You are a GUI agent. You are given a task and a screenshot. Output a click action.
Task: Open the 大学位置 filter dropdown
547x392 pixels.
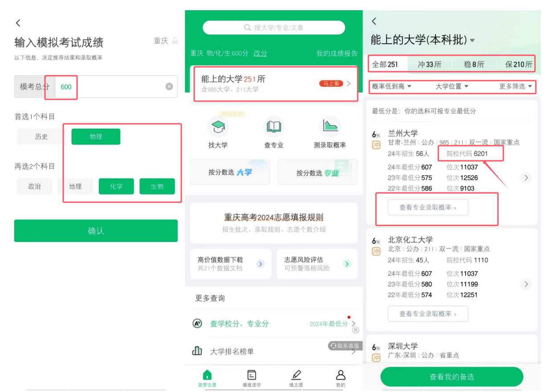pos(452,86)
